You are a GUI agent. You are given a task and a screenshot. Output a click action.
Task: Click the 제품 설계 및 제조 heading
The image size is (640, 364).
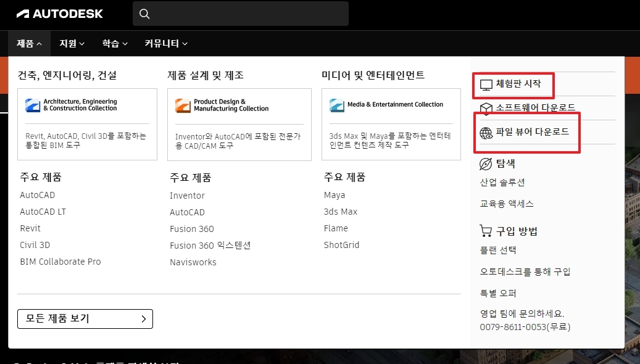pos(206,75)
